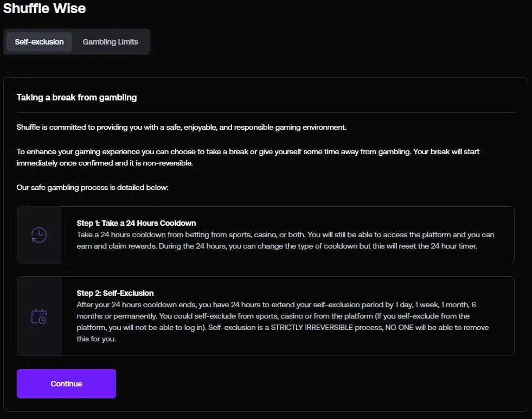Switch to the Self-exclusion tab
This screenshot has width=532, height=419.
click(x=39, y=42)
